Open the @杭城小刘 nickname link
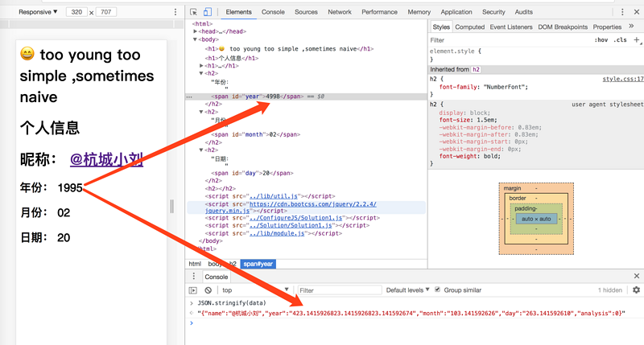This screenshot has width=644, height=345. 106,159
